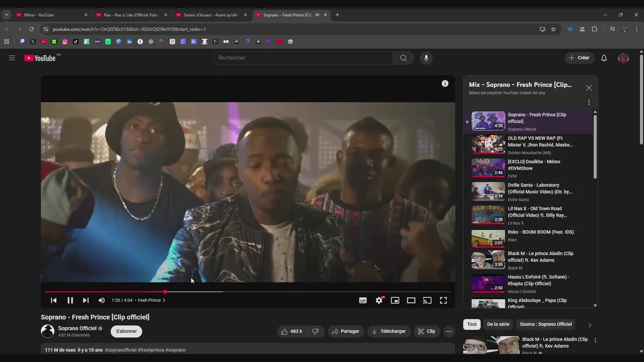Go to the previous video
The image size is (644, 362).
(x=53, y=300)
